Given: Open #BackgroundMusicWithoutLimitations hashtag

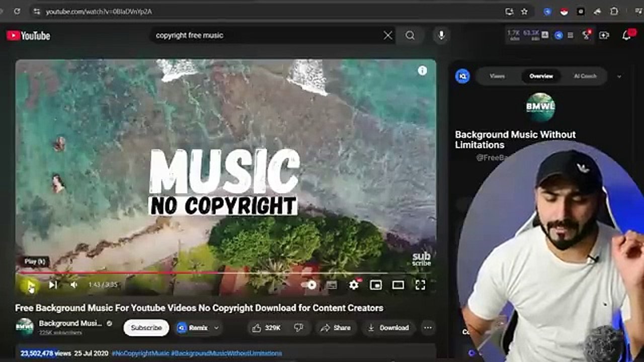Looking at the screenshot, I should [226, 353].
